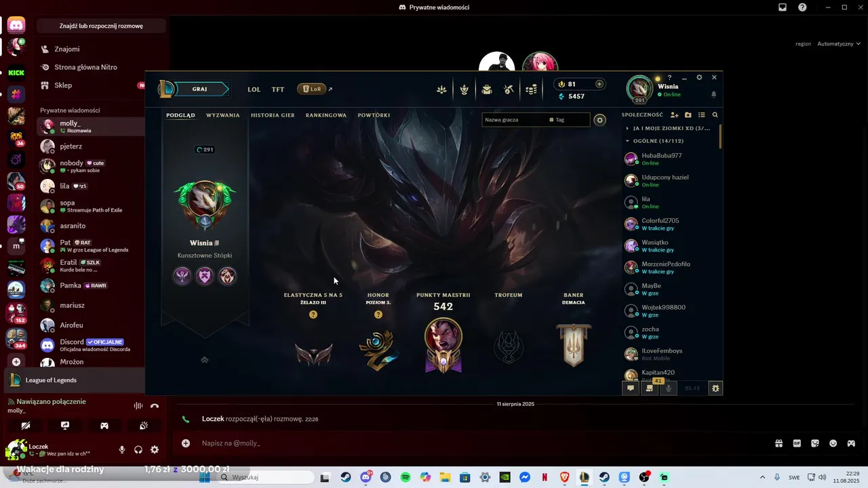The image size is (868, 488).
Task: Open League notifications bell icon
Action: coord(713,94)
